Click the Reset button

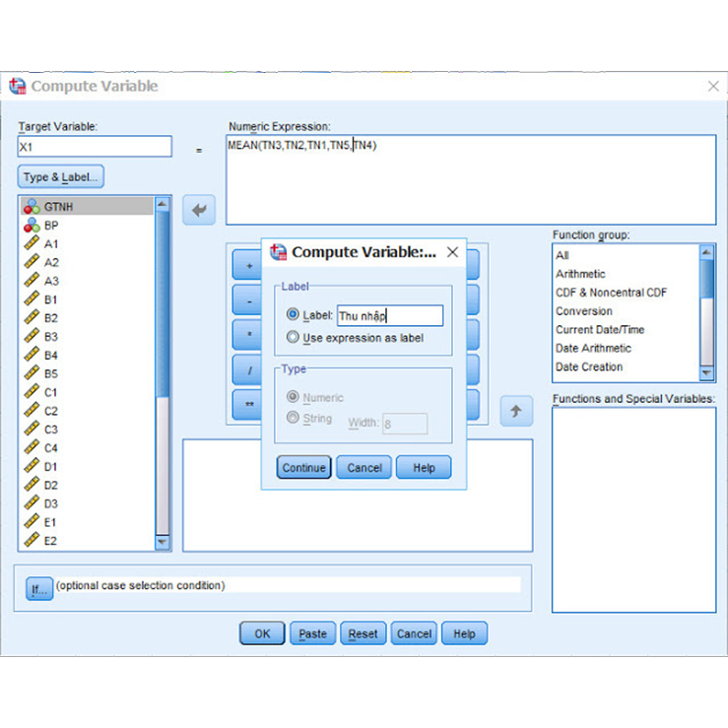(x=364, y=633)
